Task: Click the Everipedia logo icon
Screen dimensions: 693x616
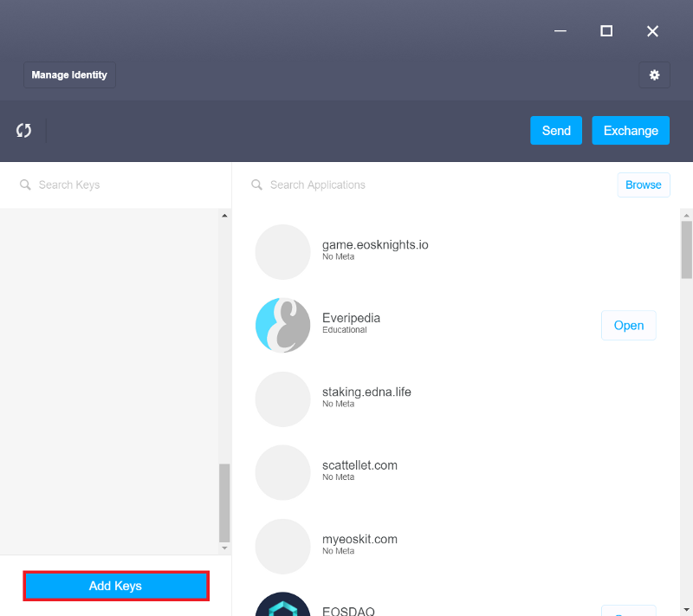Action: 283,325
